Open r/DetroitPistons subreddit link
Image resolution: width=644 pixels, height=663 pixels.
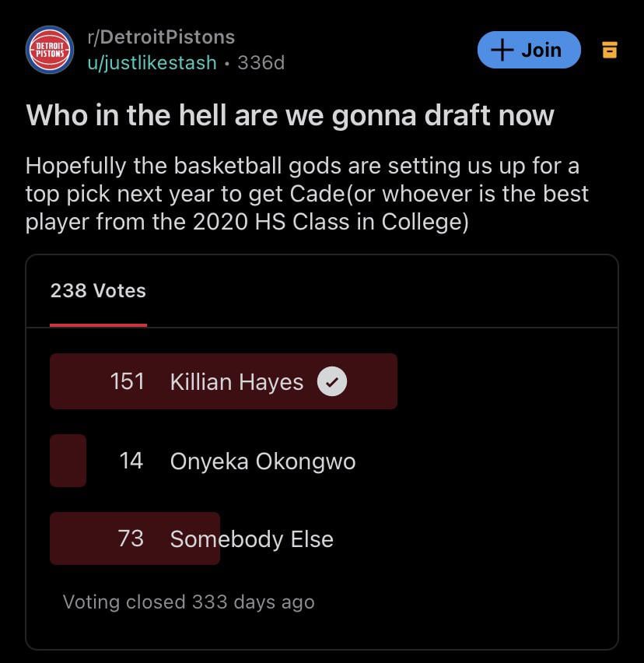pos(161,37)
